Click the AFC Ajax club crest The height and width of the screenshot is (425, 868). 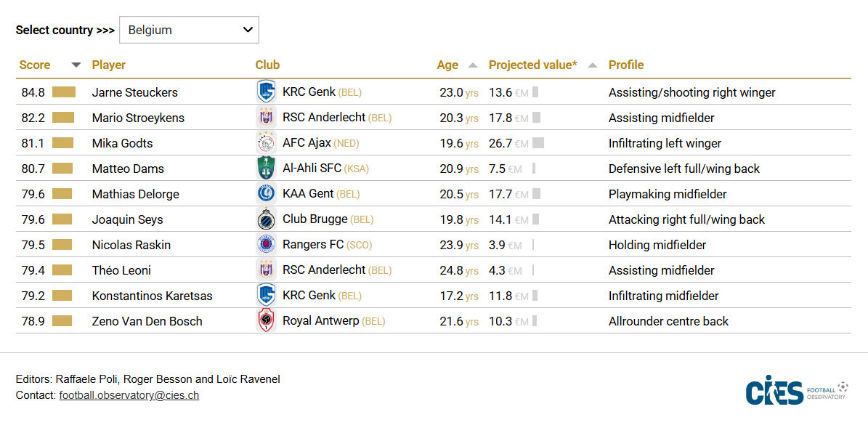267,143
